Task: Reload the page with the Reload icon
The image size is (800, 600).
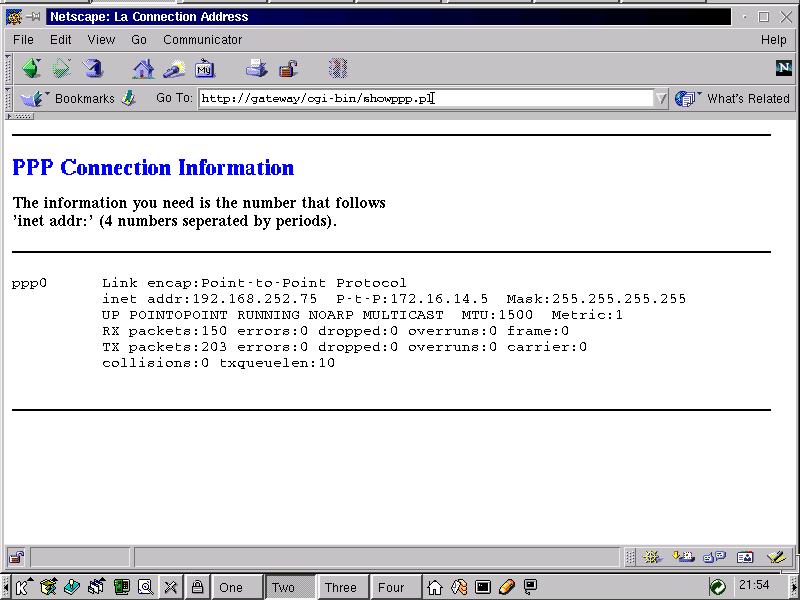Action: [93, 68]
